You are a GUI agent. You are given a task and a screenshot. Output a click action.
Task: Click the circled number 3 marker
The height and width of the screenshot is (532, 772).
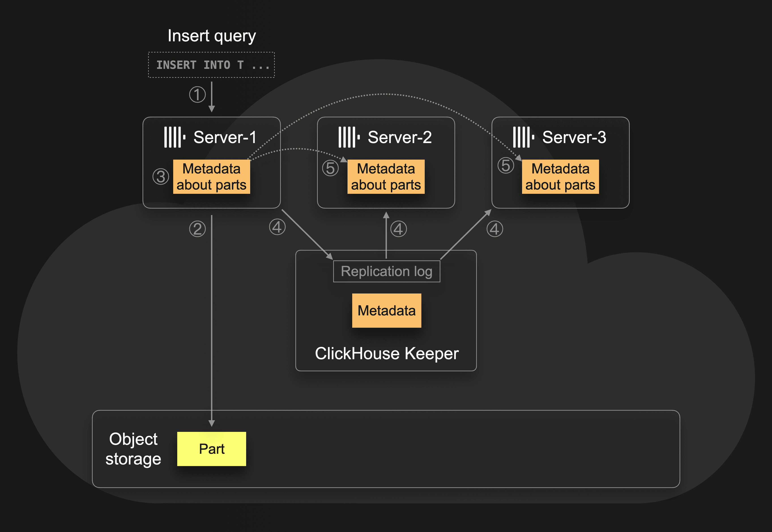[161, 177]
